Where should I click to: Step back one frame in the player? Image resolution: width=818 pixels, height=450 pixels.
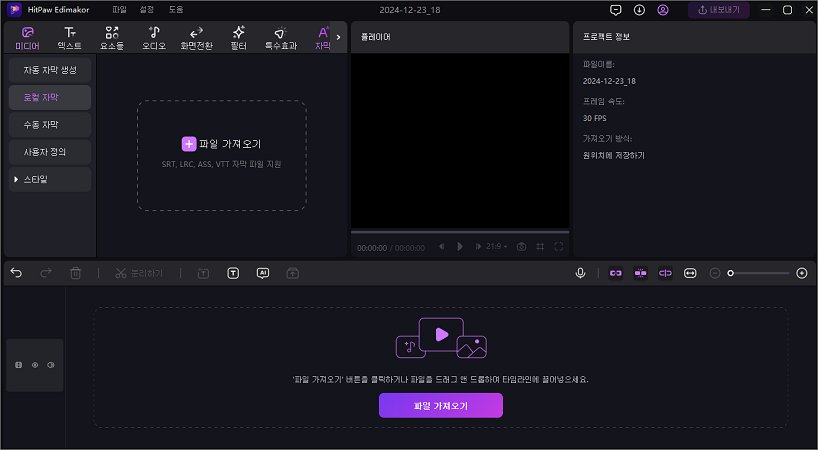click(441, 247)
